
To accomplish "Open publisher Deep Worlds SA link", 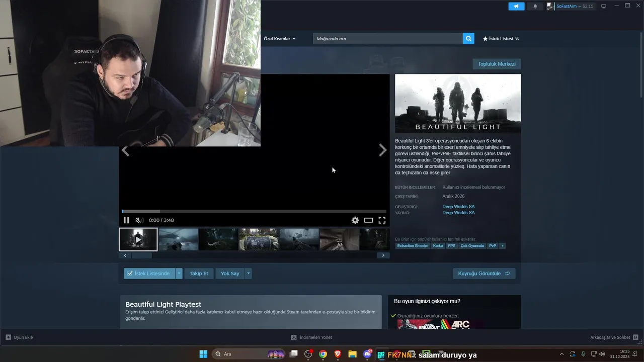I will click(458, 213).
